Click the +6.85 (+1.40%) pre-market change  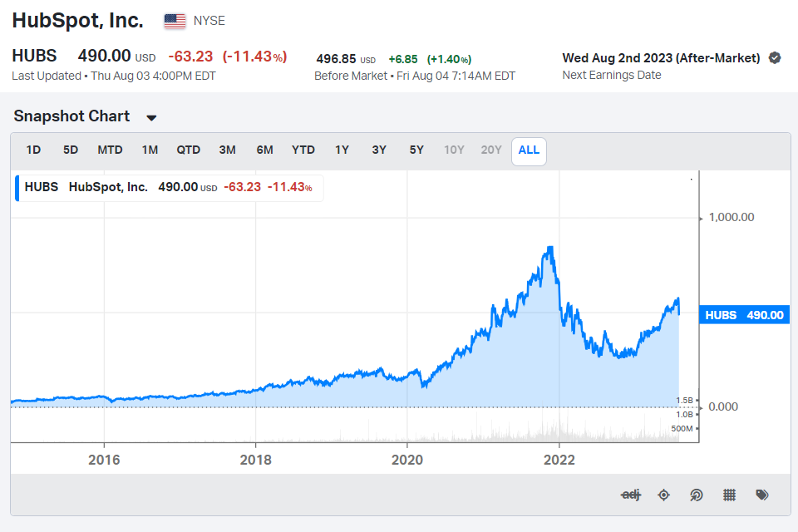tap(430, 59)
